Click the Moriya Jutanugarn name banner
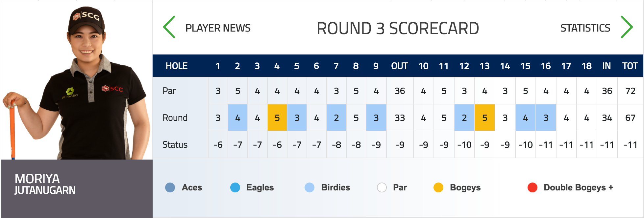This screenshot has height=218, width=644. (77, 188)
